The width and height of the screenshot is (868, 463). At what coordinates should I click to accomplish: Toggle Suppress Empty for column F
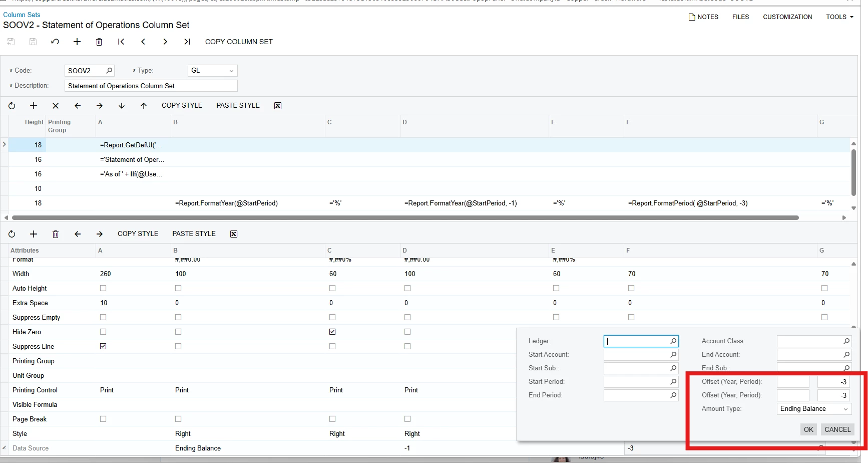pos(631,317)
